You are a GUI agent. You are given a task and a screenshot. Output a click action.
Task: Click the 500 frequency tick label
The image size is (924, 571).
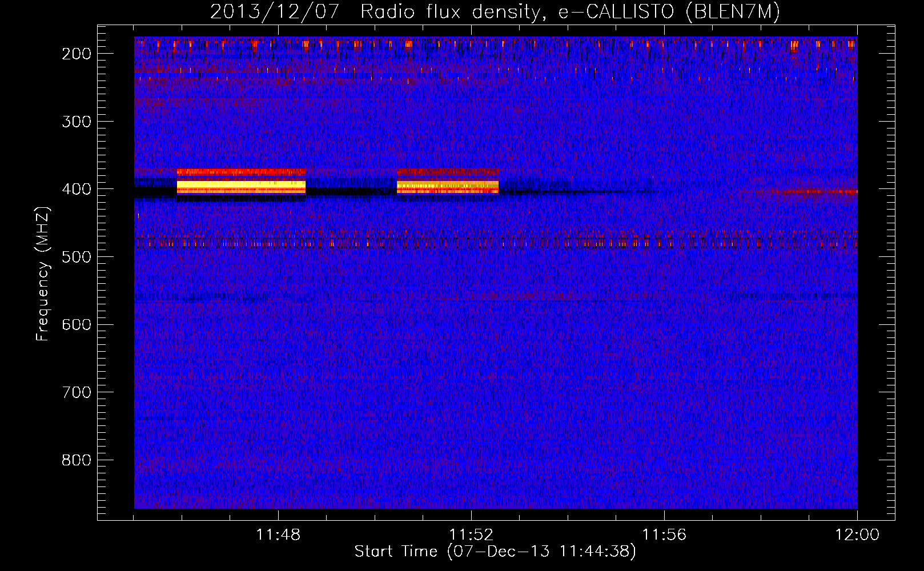(x=76, y=257)
